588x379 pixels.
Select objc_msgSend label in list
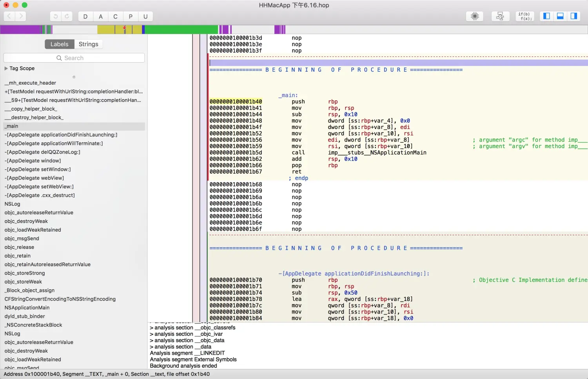[x=22, y=238]
